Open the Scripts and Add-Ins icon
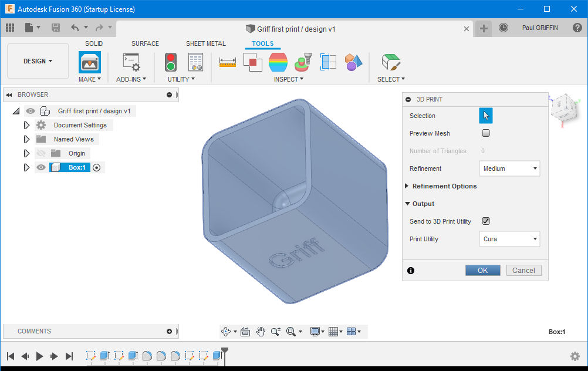Screen dimensions: 588x371 (131, 62)
